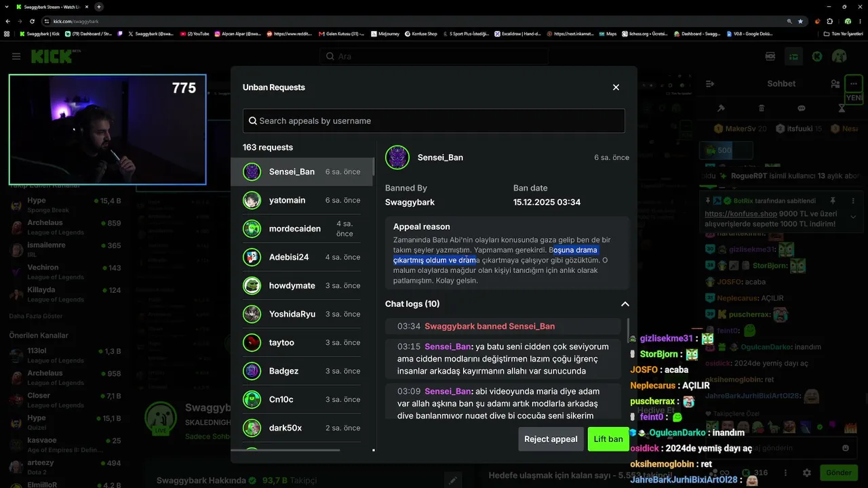This screenshot has width=868, height=488.
Task: Open the konfuse.shop pinned link
Action: [741, 213]
